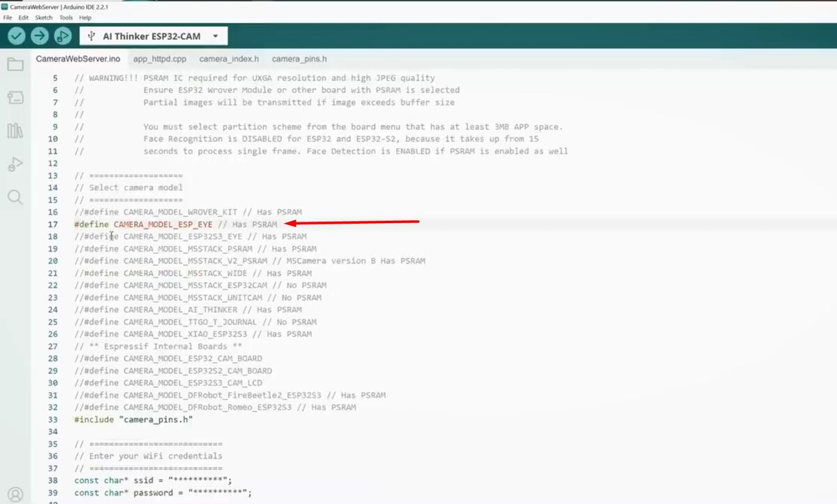This screenshot has width=837, height=504.
Task: Click the WARNING PSRAM IC required comment
Action: pyautogui.click(x=255, y=78)
